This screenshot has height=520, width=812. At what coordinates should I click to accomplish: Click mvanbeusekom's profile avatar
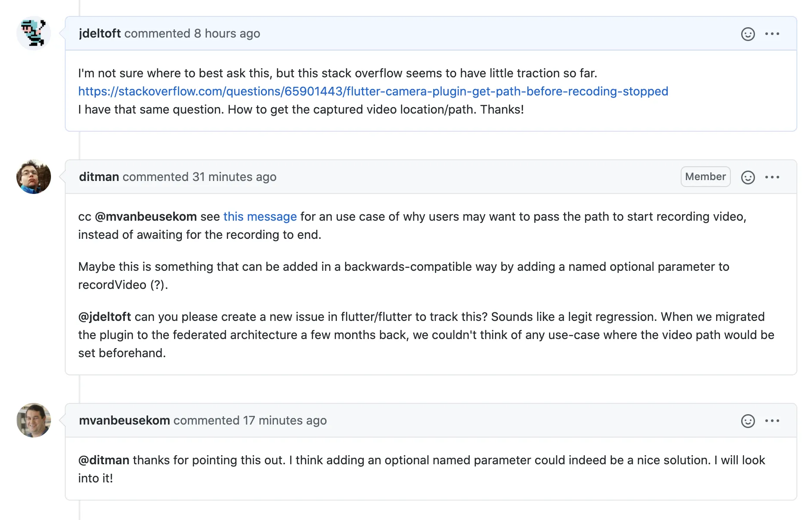click(x=34, y=420)
